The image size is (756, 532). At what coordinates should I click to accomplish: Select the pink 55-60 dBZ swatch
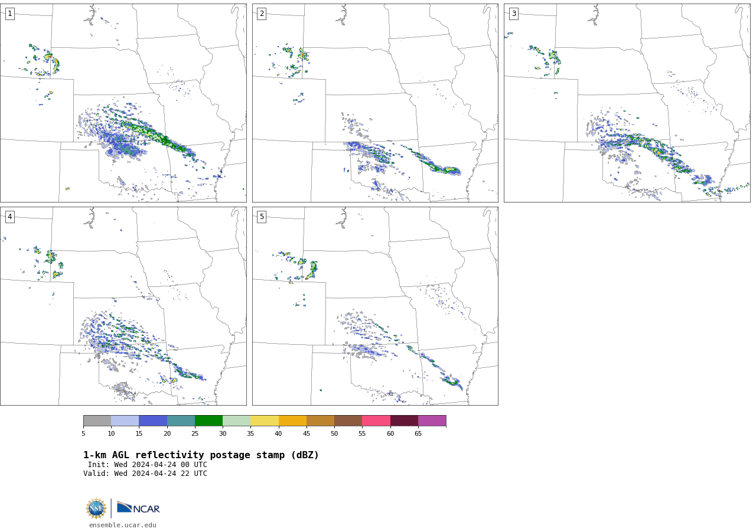click(x=376, y=420)
